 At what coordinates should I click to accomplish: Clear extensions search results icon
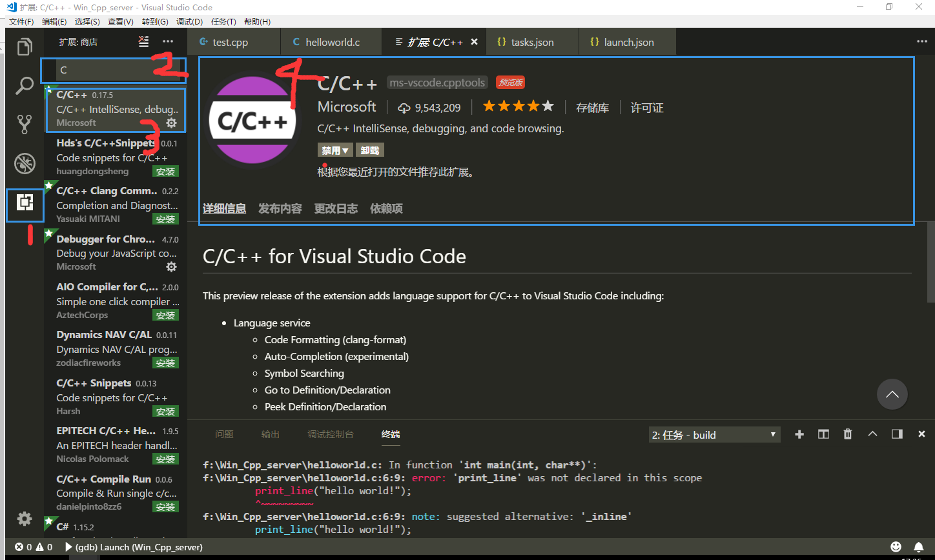tap(143, 42)
